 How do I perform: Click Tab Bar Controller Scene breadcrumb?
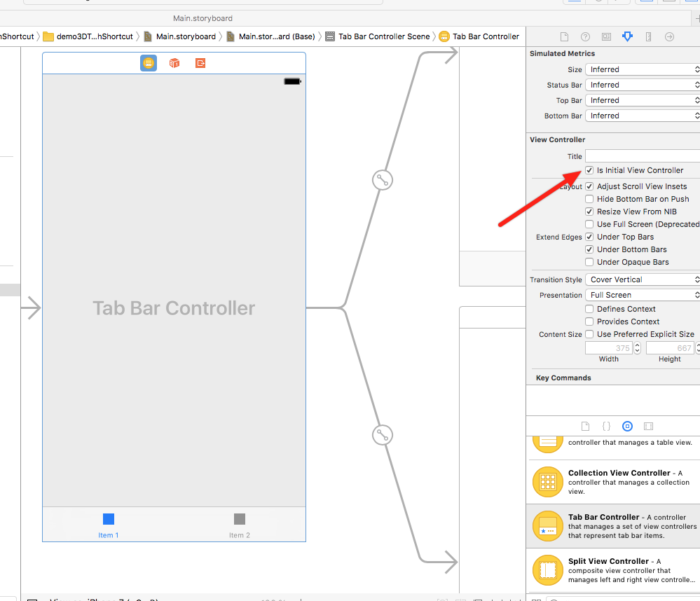pyautogui.click(x=383, y=36)
